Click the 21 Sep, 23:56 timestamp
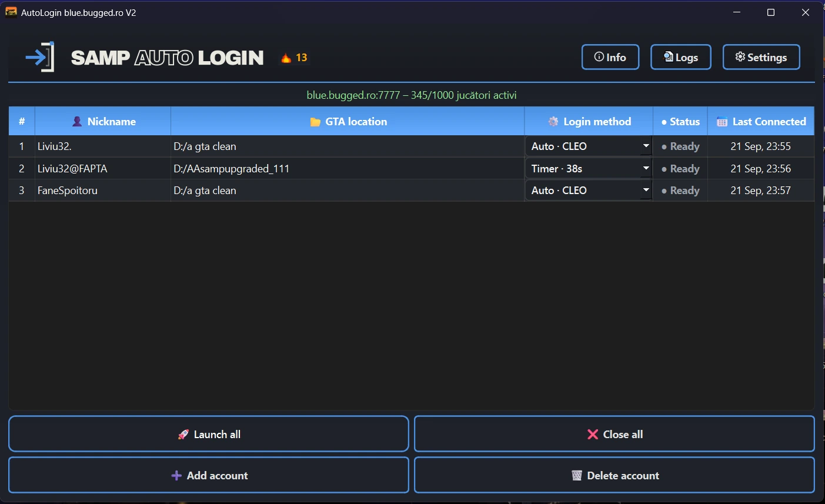The width and height of the screenshot is (825, 504). (x=761, y=169)
